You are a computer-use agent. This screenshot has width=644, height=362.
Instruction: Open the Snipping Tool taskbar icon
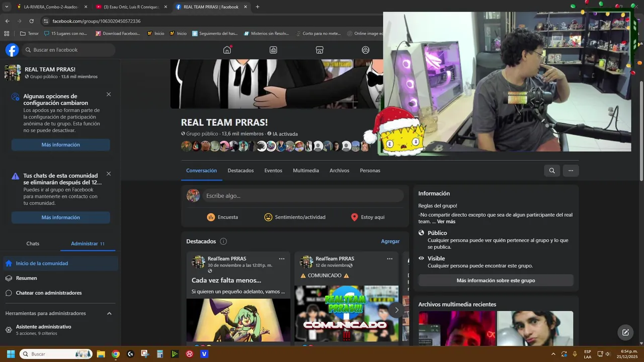pos(145,354)
